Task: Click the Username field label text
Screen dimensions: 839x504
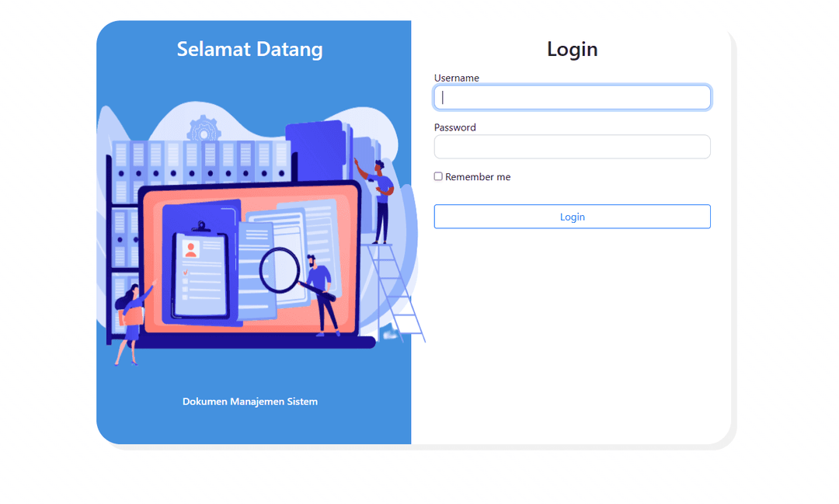Action: (x=457, y=78)
